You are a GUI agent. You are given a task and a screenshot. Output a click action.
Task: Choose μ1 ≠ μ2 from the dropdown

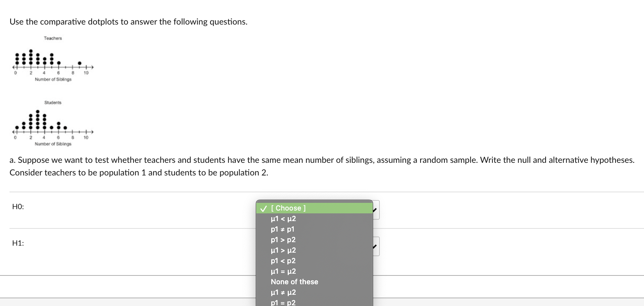pos(283,292)
